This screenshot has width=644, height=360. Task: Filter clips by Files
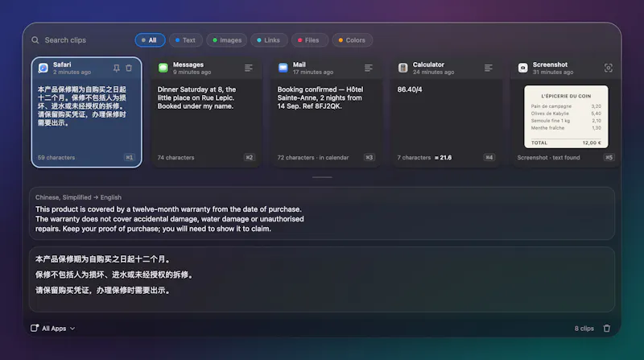309,39
